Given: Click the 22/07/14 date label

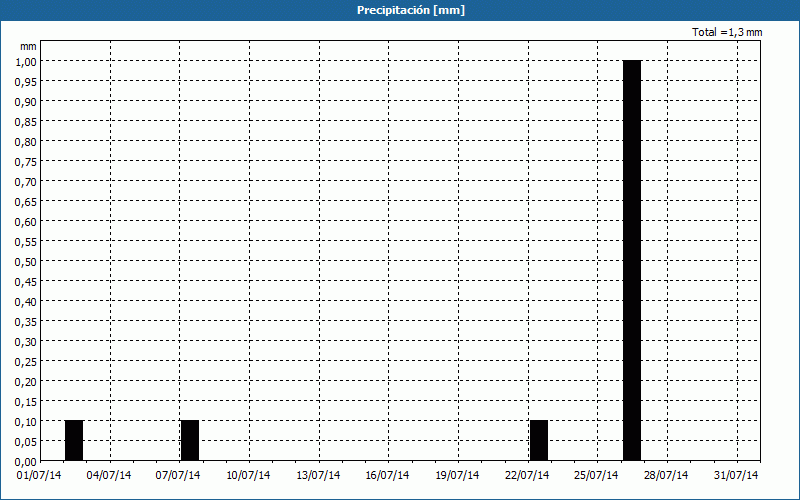Looking at the screenshot, I should coord(527,475).
